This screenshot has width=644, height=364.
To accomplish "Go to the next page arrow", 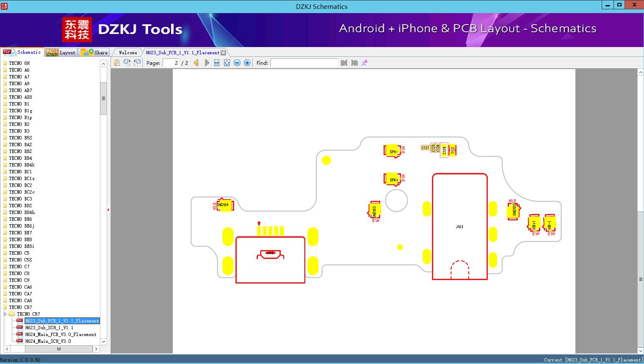I will [x=207, y=63].
